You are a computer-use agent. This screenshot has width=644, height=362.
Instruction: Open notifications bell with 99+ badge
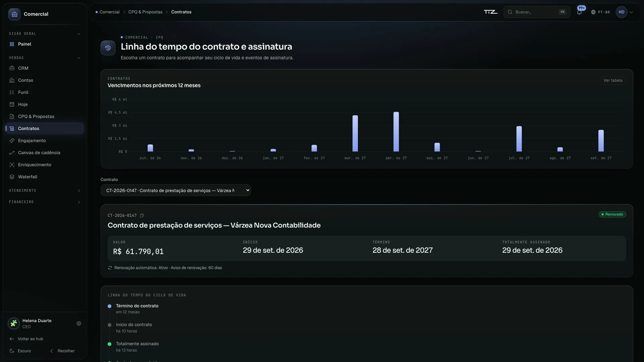(579, 12)
